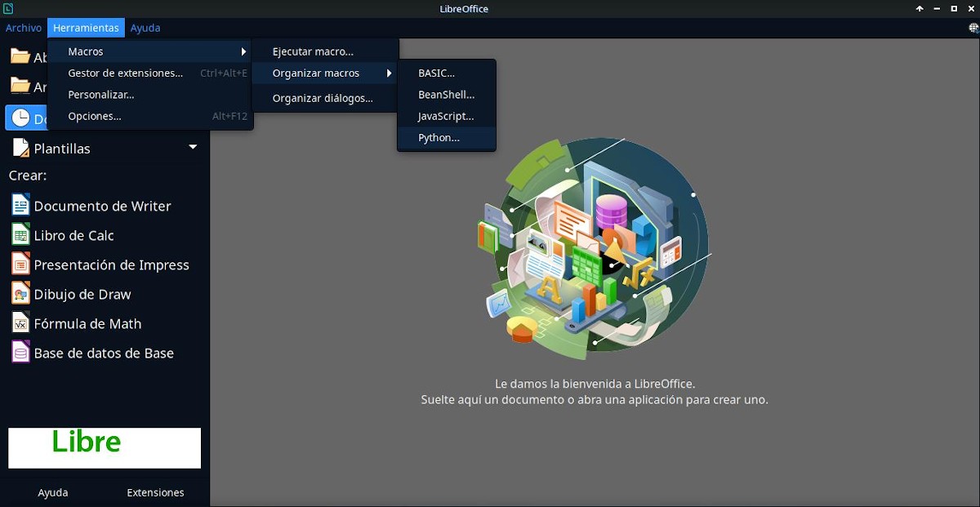This screenshot has width=980, height=507.
Task: Click the Impress presentation icon
Action: (x=20, y=265)
